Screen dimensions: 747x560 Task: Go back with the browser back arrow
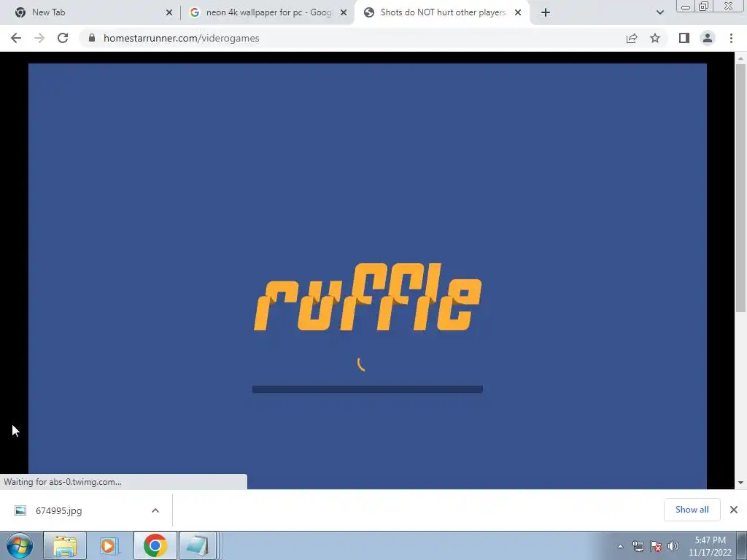click(x=16, y=38)
